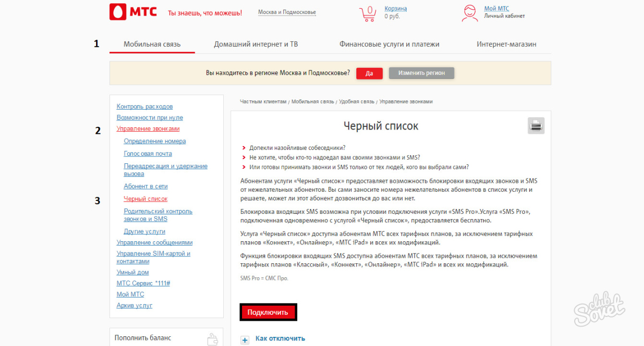Select Управление звонками in sidebar
Image resolution: width=644 pixels, height=346 pixels.
tap(148, 128)
